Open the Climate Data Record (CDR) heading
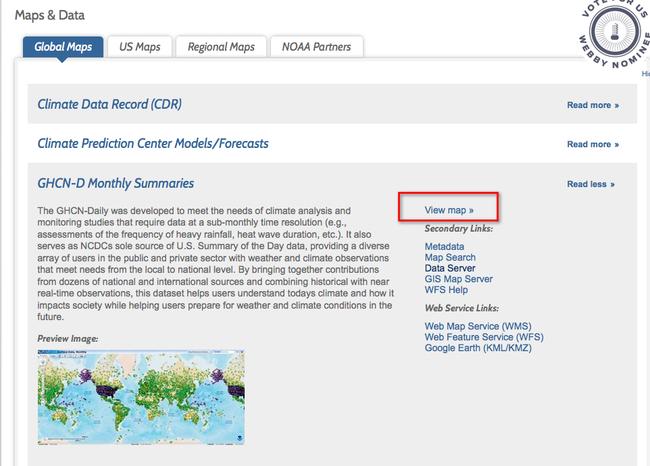Viewport: 650px width, 466px height. tap(109, 104)
